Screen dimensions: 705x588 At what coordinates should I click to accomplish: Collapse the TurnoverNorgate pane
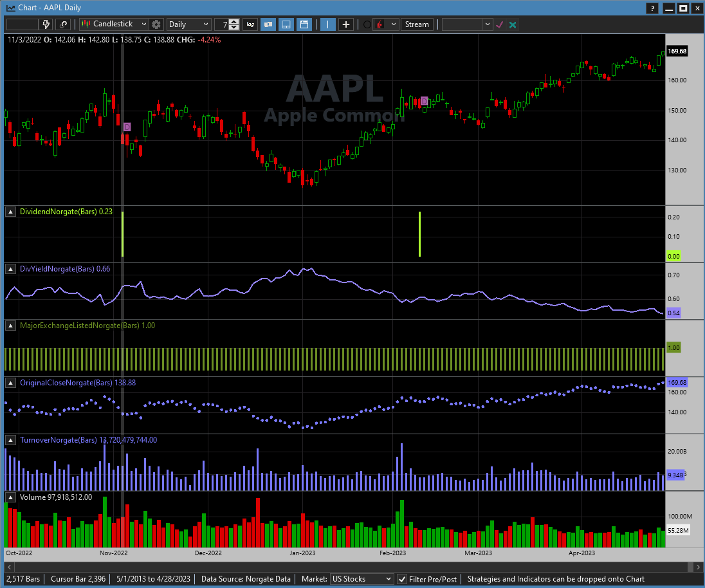[x=10, y=440]
